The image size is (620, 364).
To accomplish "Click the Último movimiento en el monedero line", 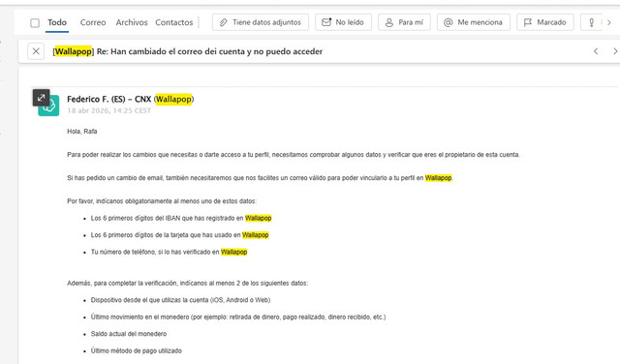I will click(x=238, y=317).
